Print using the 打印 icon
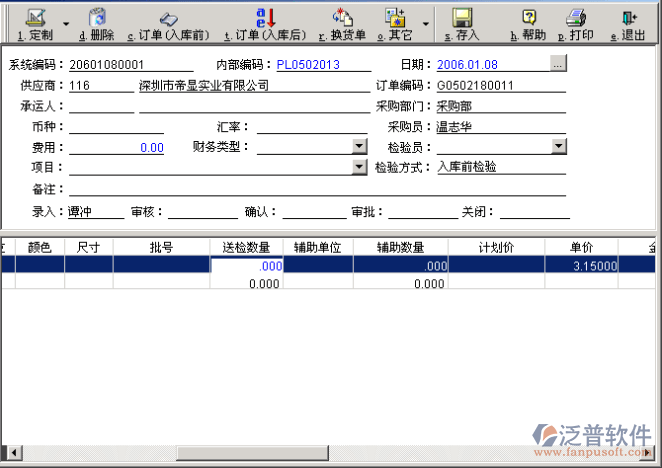The height and width of the screenshot is (468, 662). click(x=575, y=18)
